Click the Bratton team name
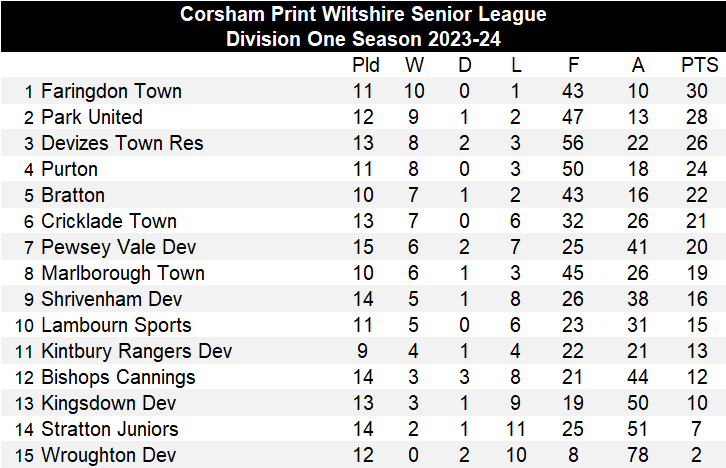This screenshot has width=726, height=468. pyautogui.click(x=73, y=195)
